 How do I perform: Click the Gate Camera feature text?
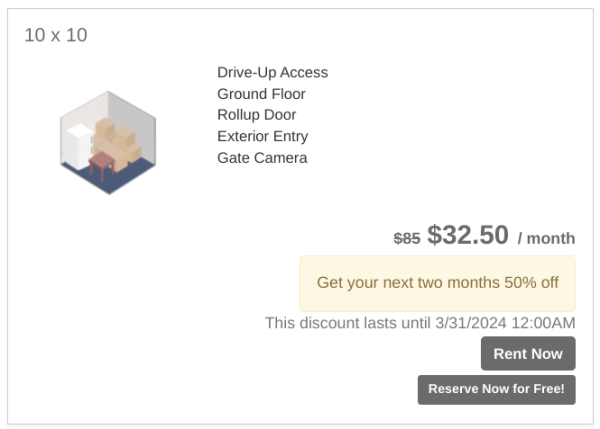[x=262, y=158]
